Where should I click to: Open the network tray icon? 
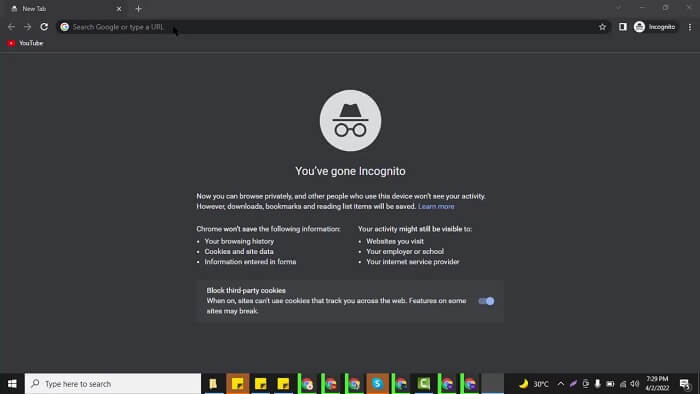[623, 384]
